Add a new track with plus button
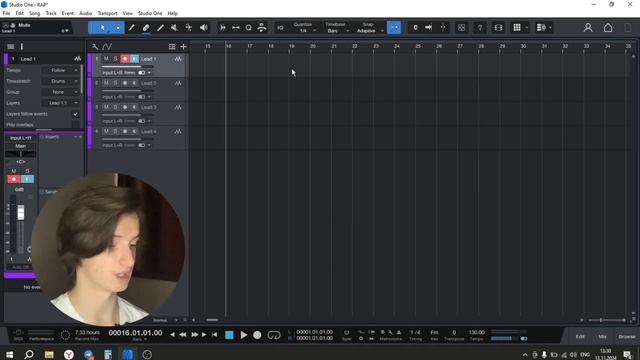Viewport: 640px width, 360px height. tap(183, 47)
